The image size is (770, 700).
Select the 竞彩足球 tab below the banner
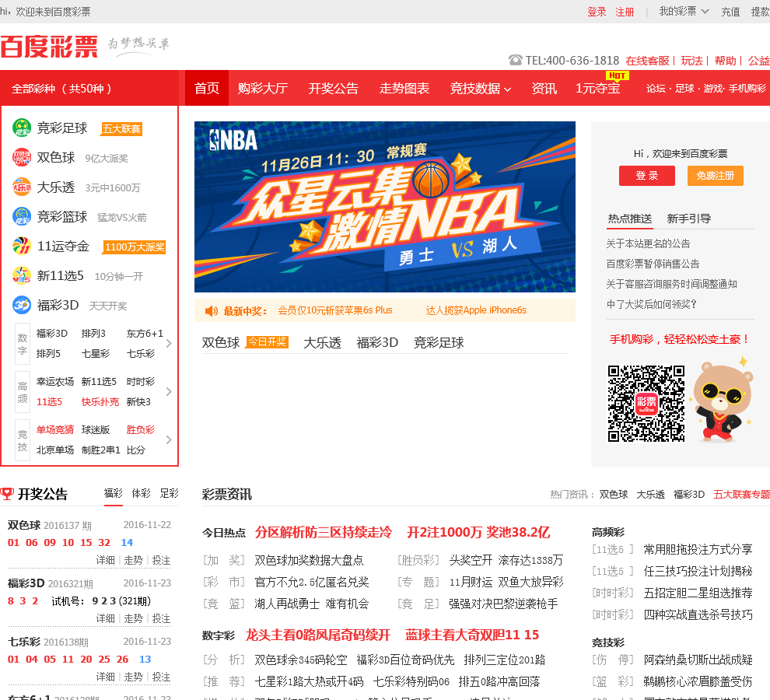pos(439,342)
